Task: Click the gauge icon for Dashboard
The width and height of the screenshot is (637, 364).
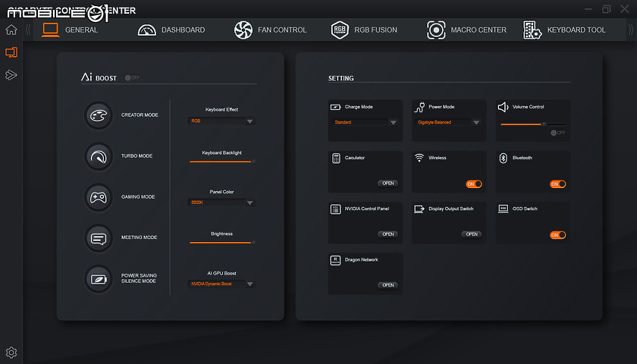Action: pyautogui.click(x=147, y=30)
